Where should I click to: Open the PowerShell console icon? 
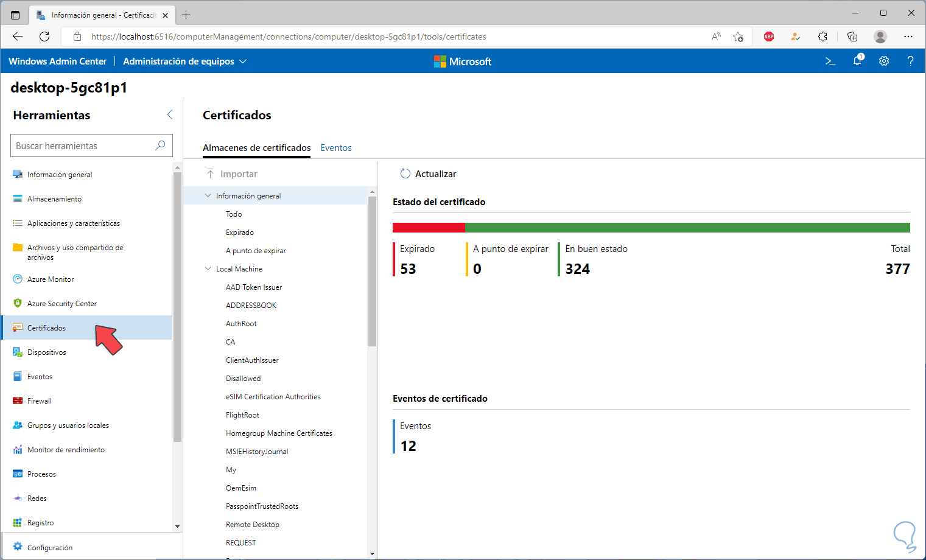coord(830,61)
